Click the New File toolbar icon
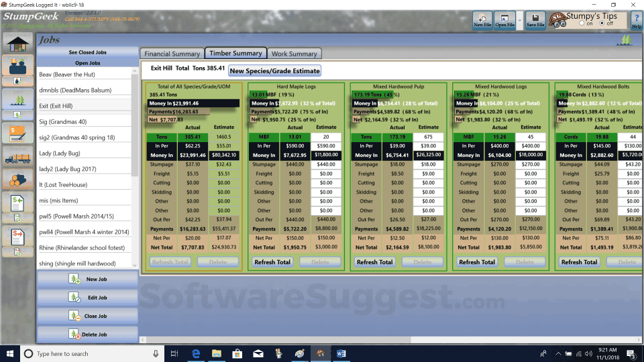 click(482, 19)
